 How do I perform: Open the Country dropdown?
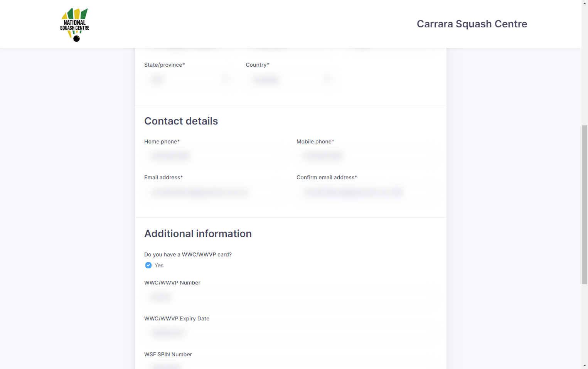[x=290, y=80]
